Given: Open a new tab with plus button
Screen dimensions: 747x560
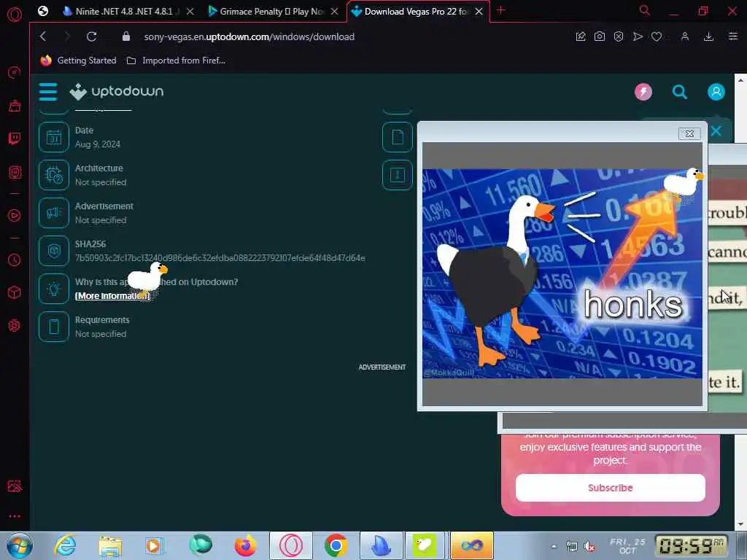Looking at the screenshot, I should pos(500,10).
